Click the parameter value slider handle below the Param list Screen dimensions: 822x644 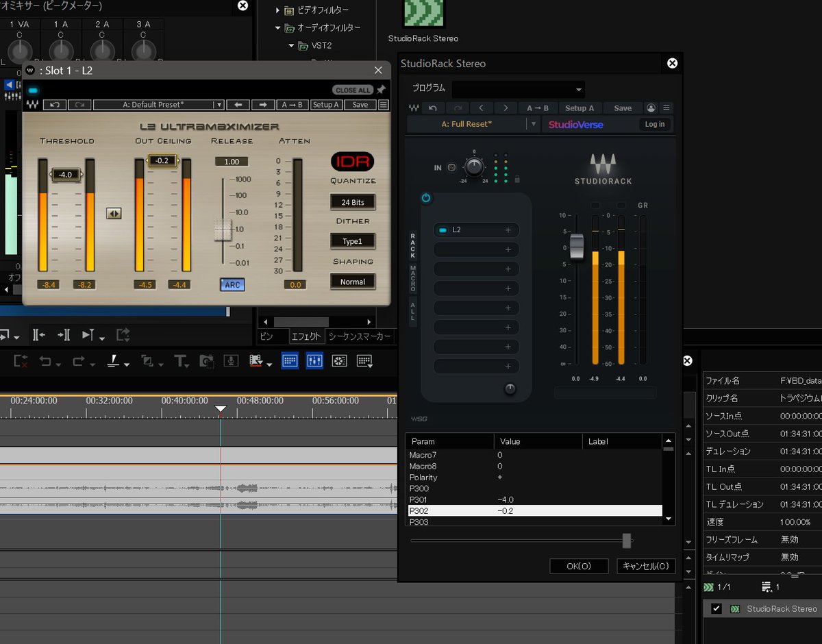(626, 541)
